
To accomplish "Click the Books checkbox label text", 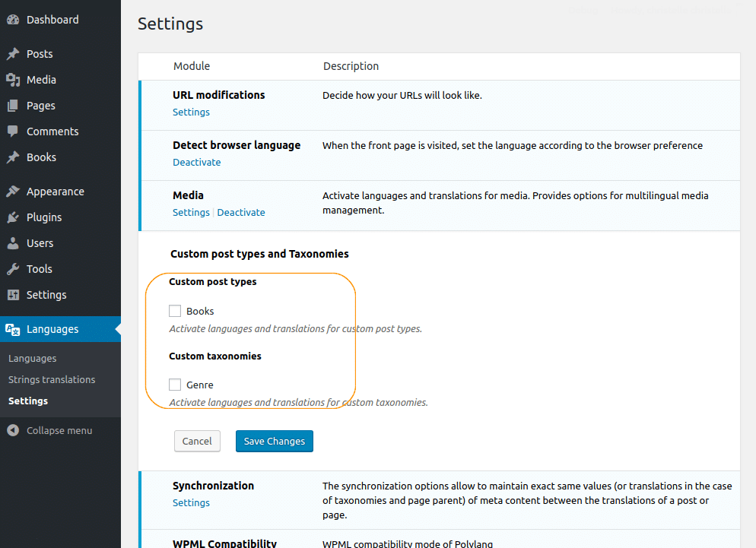I will tap(200, 312).
